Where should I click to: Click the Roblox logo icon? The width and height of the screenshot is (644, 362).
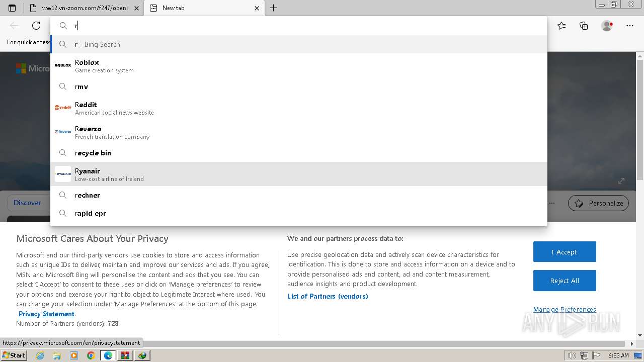click(x=63, y=65)
